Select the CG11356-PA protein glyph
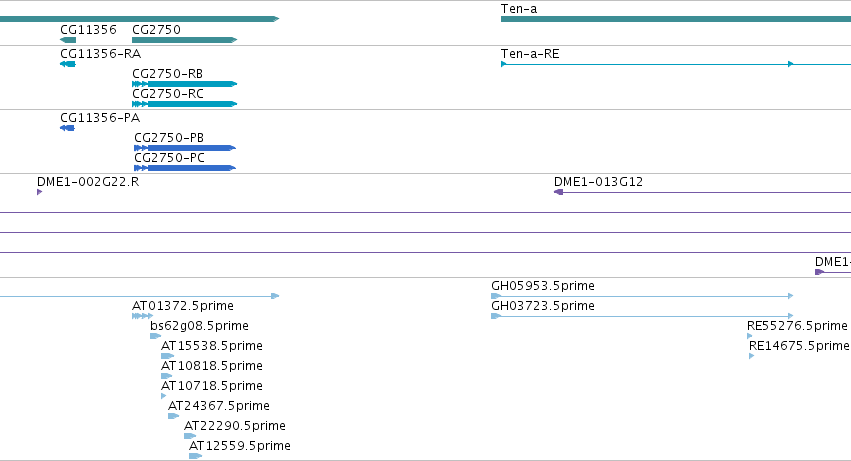Screen dimensions: 851x461 point(67,128)
